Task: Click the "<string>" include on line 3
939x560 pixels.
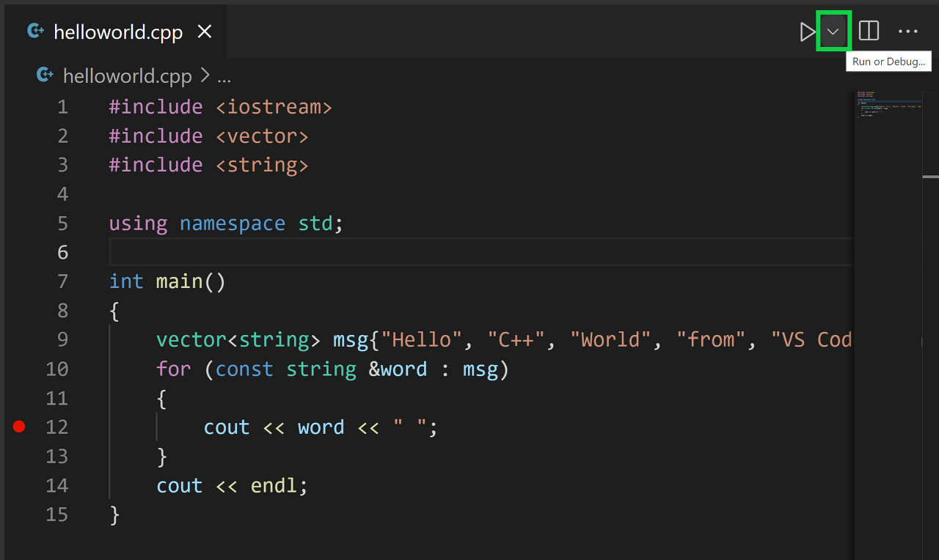Action: pos(262,165)
